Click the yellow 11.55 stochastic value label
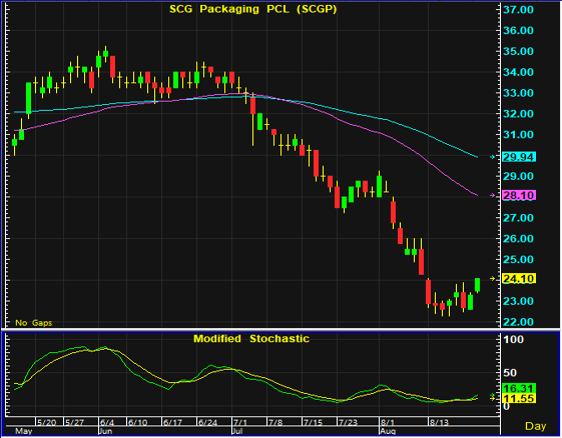The height and width of the screenshot is (438, 562). click(x=519, y=398)
